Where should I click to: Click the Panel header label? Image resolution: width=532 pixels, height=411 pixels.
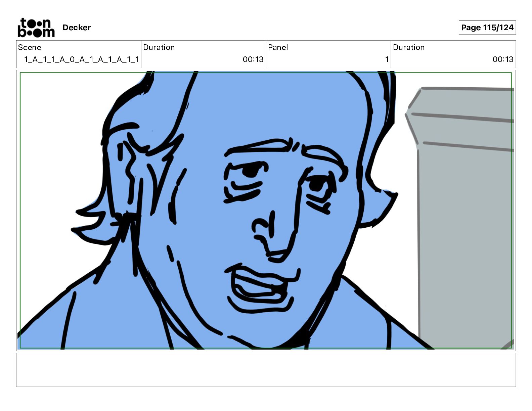(x=278, y=47)
